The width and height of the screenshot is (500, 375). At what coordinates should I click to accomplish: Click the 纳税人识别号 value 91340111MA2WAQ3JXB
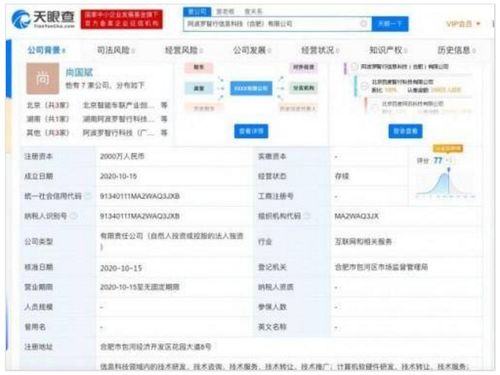[140, 216]
